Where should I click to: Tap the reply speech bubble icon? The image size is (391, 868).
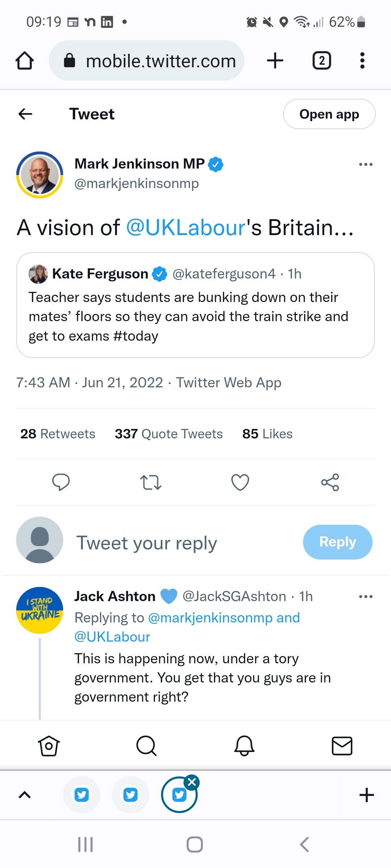click(x=61, y=482)
